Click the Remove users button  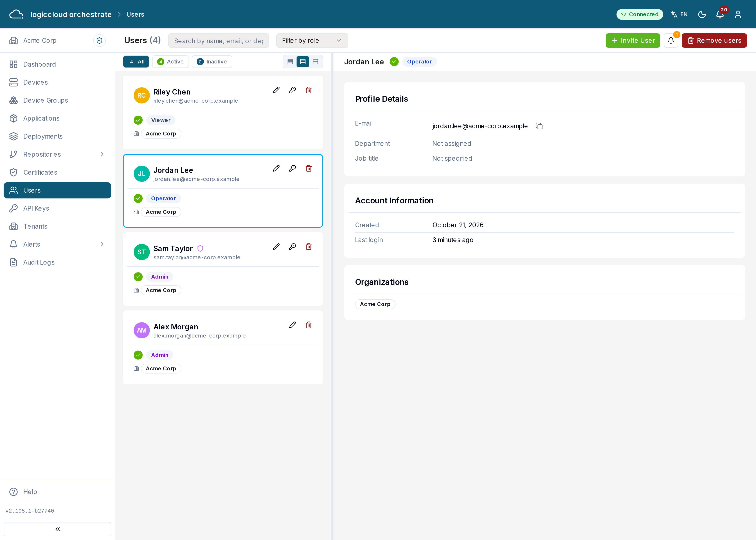[x=714, y=40]
